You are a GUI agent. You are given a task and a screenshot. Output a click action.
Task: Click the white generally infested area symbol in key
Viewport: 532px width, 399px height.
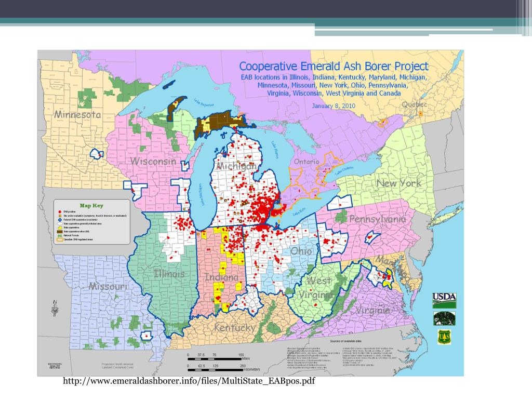click(x=60, y=224)
